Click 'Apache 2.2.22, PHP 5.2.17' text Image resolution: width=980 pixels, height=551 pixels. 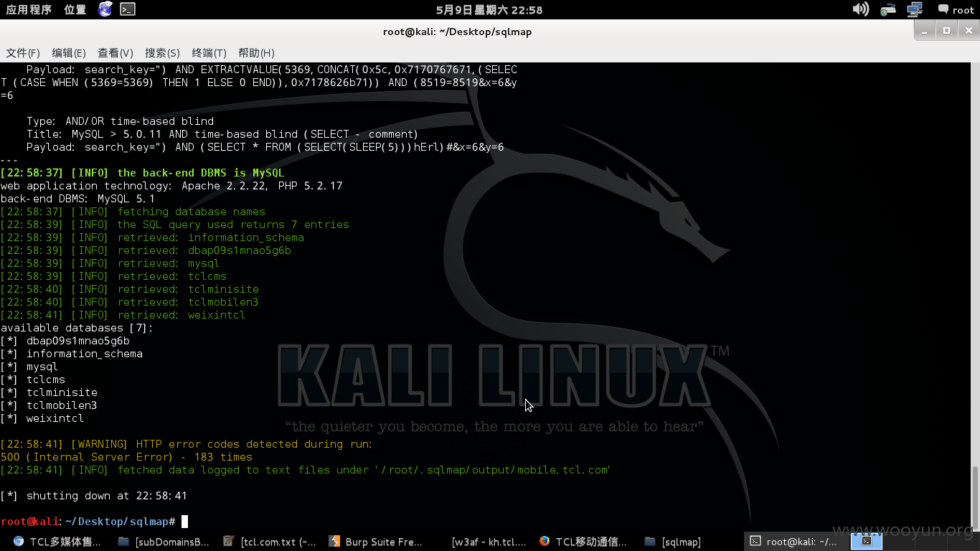pos(262,186)
